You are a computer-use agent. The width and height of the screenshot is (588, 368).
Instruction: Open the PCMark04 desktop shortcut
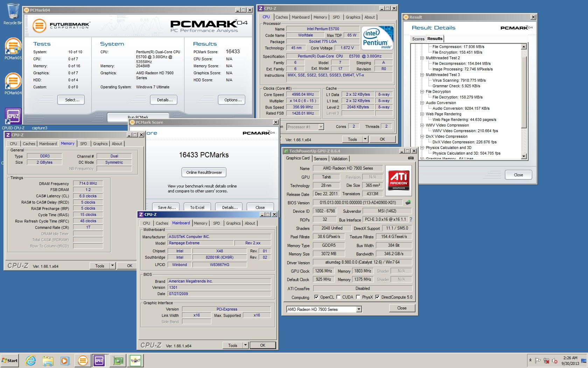pyautogui.click(x=13, y=83)
